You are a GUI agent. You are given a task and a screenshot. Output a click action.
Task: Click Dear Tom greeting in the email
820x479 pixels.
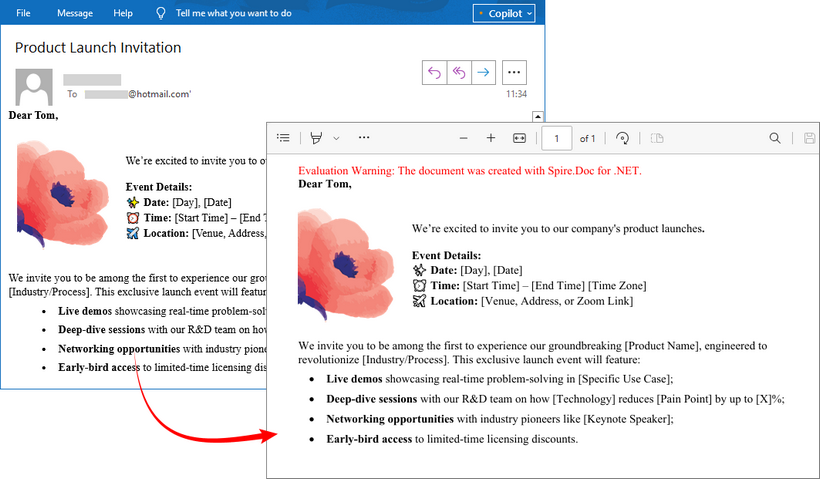coord(33,116)
